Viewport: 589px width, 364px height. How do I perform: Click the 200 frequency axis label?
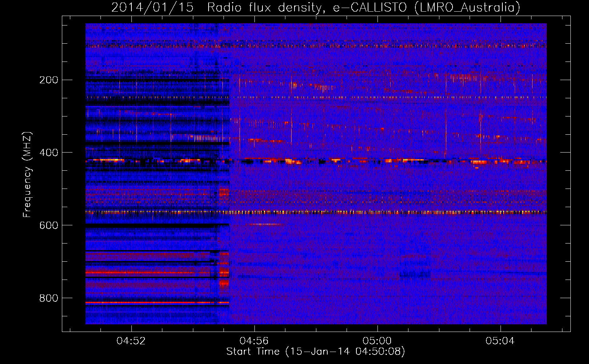[x=48, y=80]
